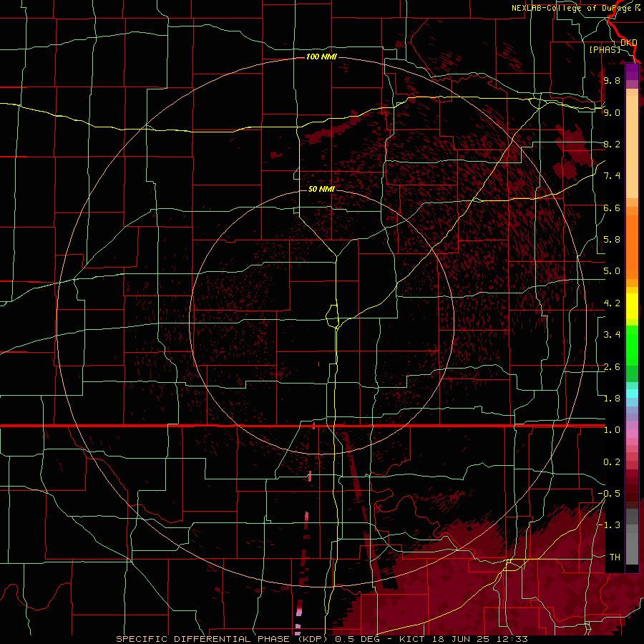Click the 3.4 legend value
Screen dimensions: 644x644
pos(612,335)
